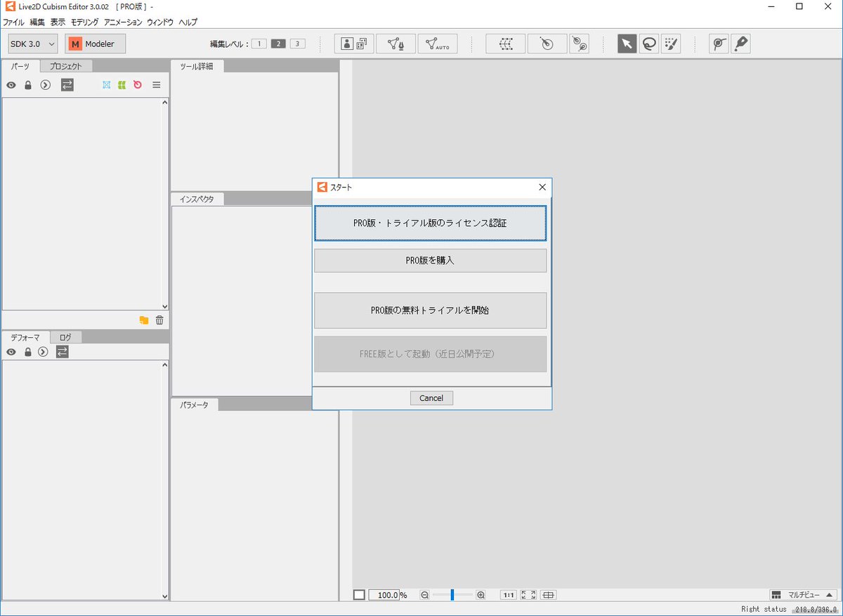Click green grid icon in Parts panel
The width and height of the screenshot is (843, 616).
coord(122,85)
